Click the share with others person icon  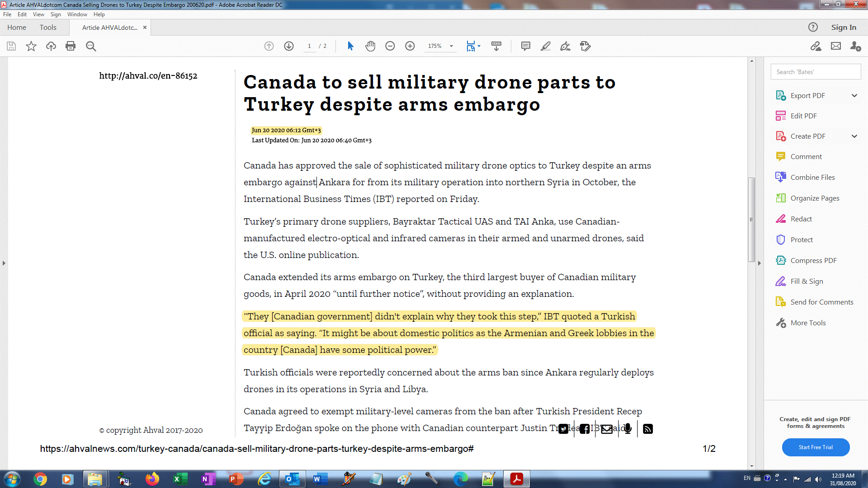[855, 46]
